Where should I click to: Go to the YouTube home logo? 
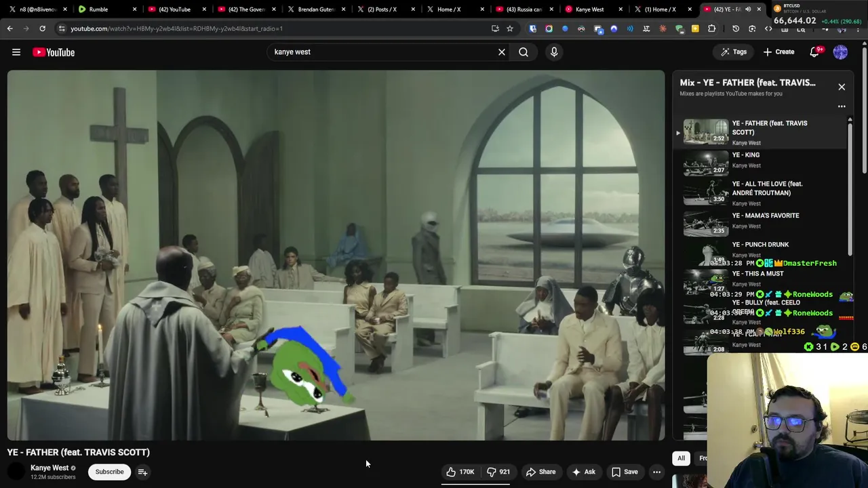point(54,52)
